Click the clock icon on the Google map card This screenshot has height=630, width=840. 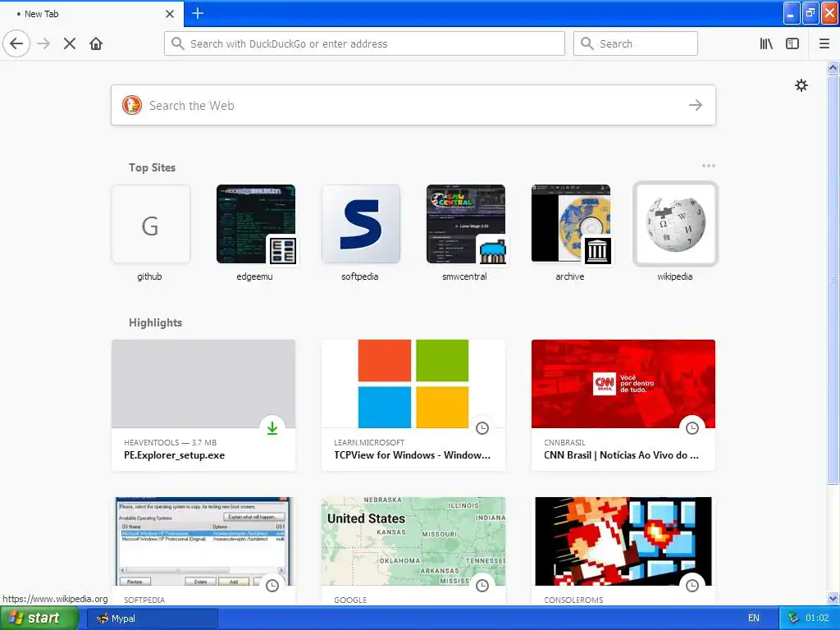pyautogui.click(x=482, y=586)
